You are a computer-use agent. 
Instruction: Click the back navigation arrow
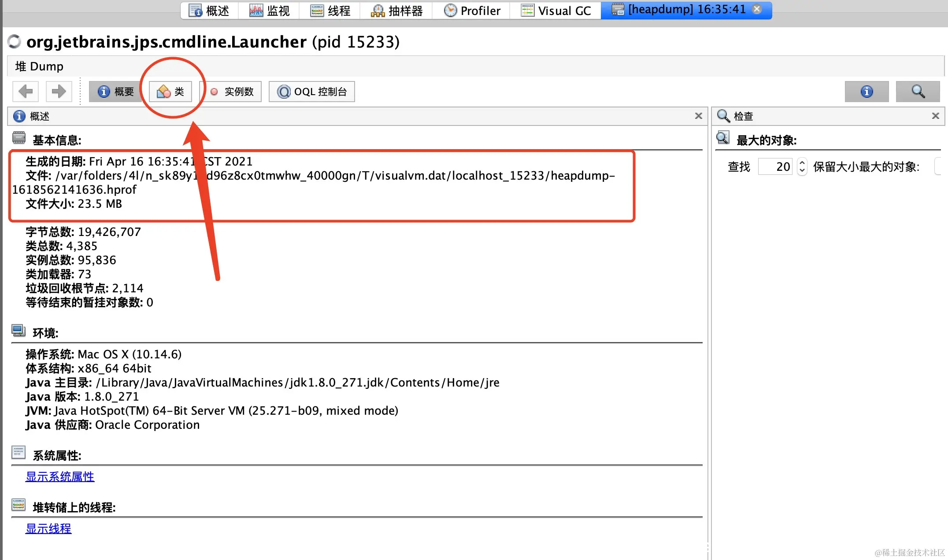tap(26, 92)
